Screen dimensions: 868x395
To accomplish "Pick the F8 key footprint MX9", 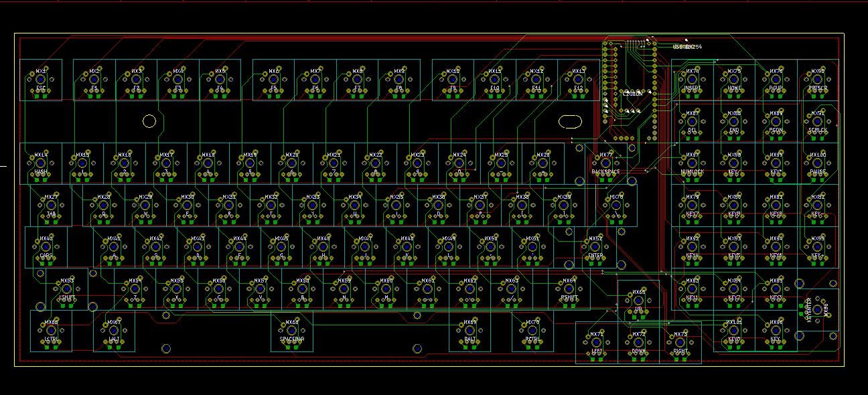I will pos(399,80).
